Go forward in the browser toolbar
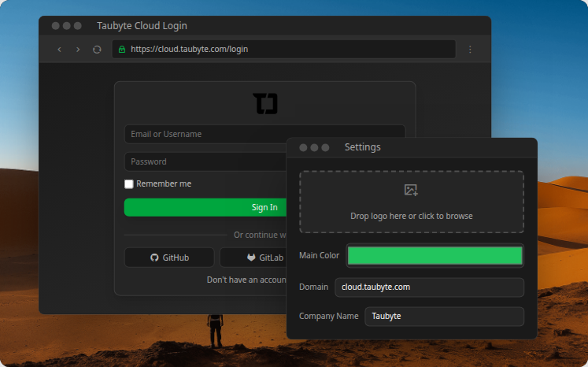This screenshot has width=588, height=367. point(78,50)
